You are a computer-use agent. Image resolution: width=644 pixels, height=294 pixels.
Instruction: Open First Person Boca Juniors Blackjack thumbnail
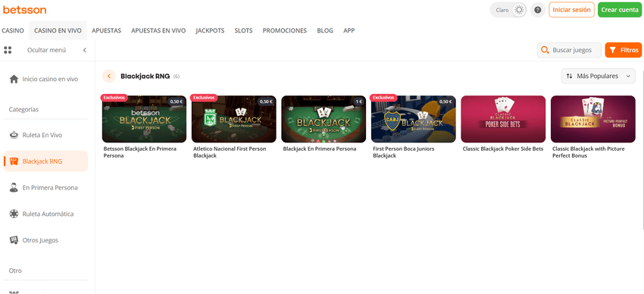pyautogui.click(x=414, y=119)
